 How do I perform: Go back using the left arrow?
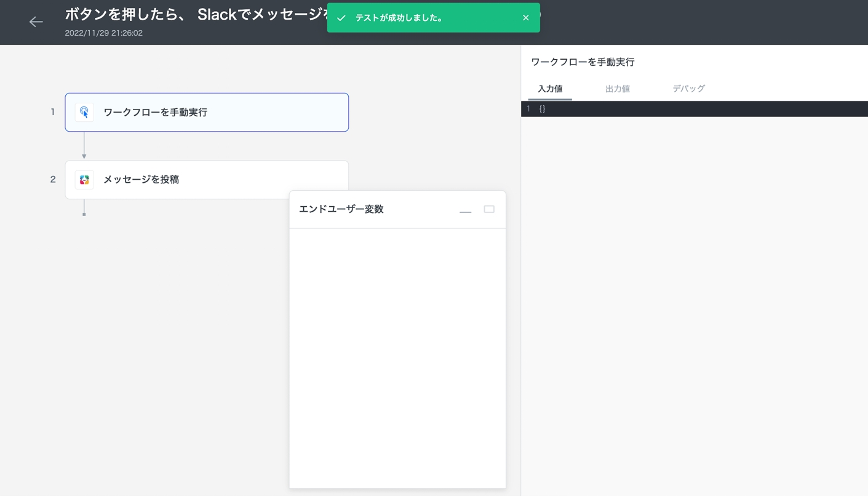point(36,22)
